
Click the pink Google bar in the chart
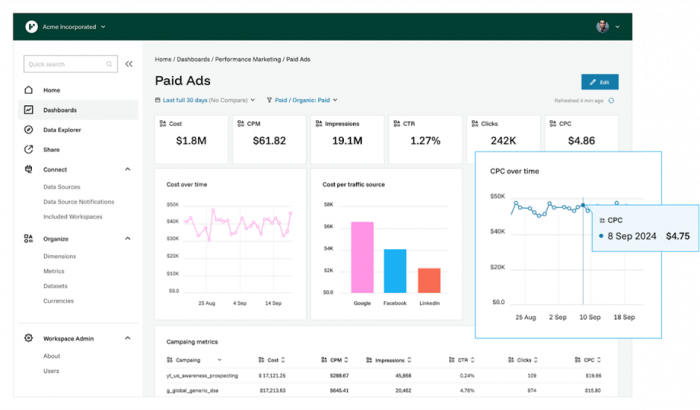[361, 256]
